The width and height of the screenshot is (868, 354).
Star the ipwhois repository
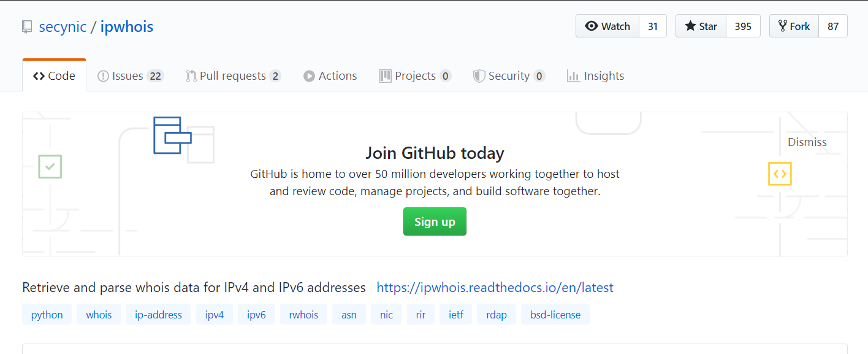(701, 26)
